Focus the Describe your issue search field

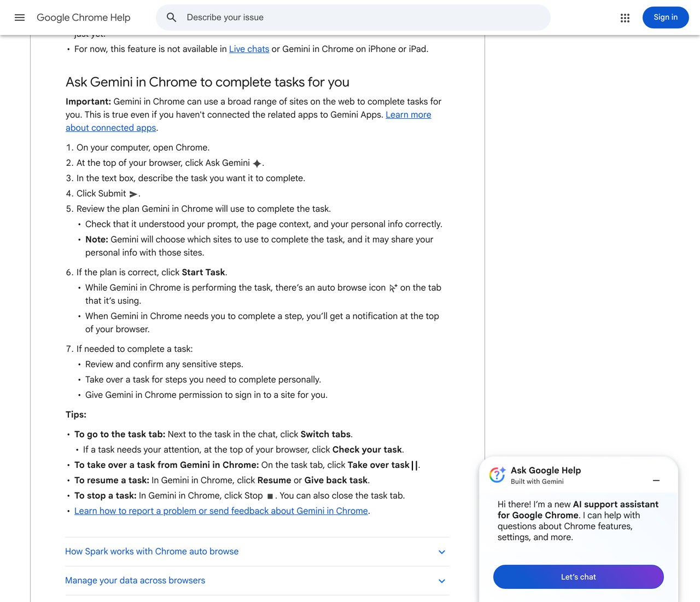click(353, 18)
